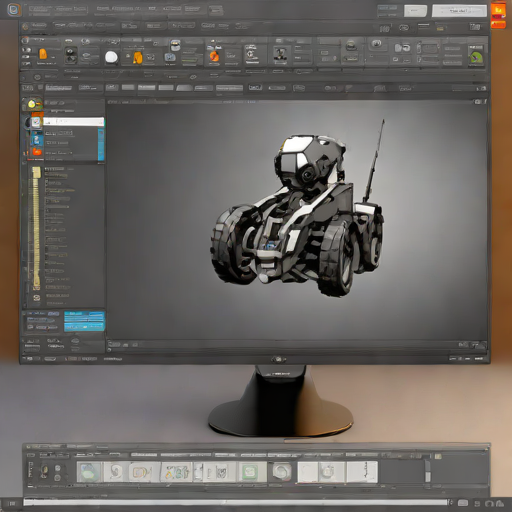Click the cyan vertical scrollbar of the left list
This screenshot has height=512, width=512.
(x=101, y=145)
